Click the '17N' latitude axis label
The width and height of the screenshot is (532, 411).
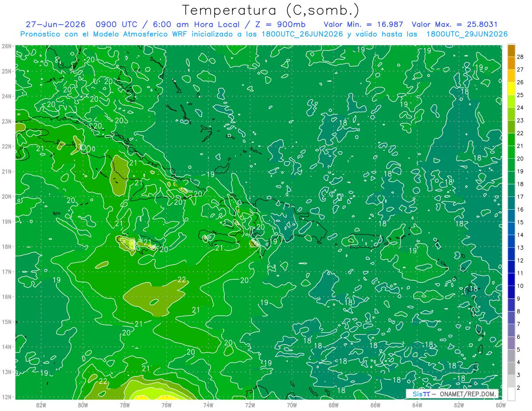[7, 271]
